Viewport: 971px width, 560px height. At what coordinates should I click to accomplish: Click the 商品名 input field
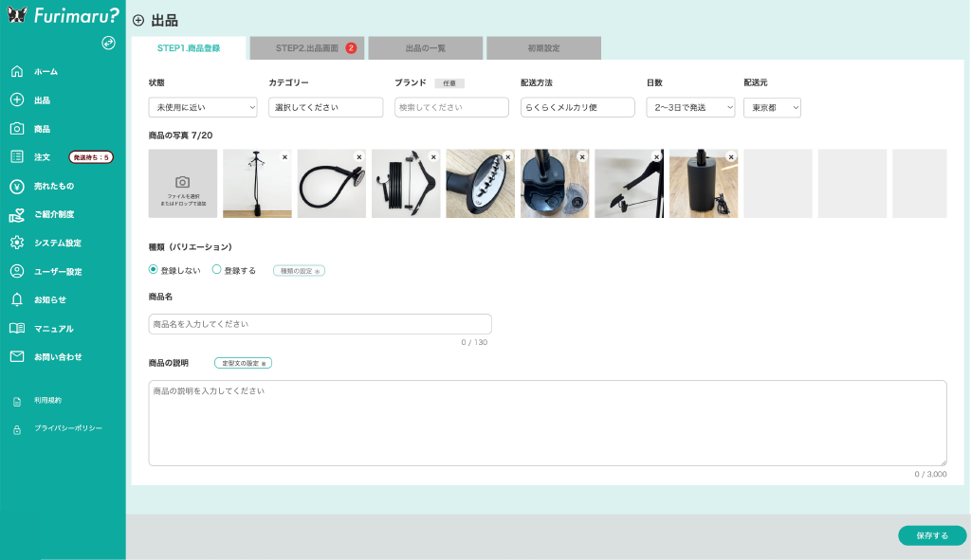coord(320,324)
